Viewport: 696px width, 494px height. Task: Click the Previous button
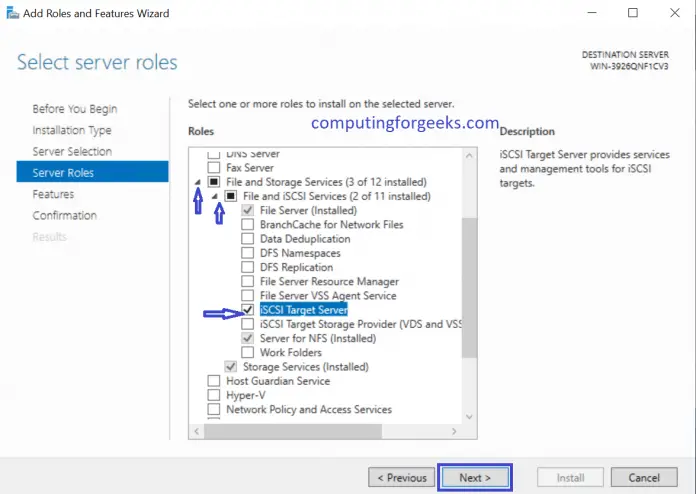(400, 478)
